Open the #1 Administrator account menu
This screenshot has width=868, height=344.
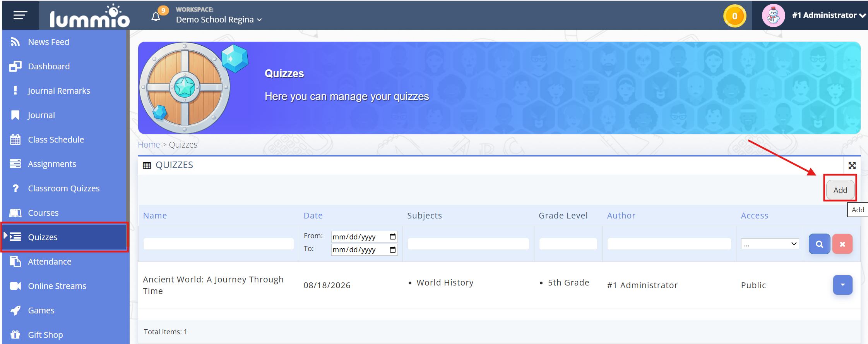click(829, 15)
